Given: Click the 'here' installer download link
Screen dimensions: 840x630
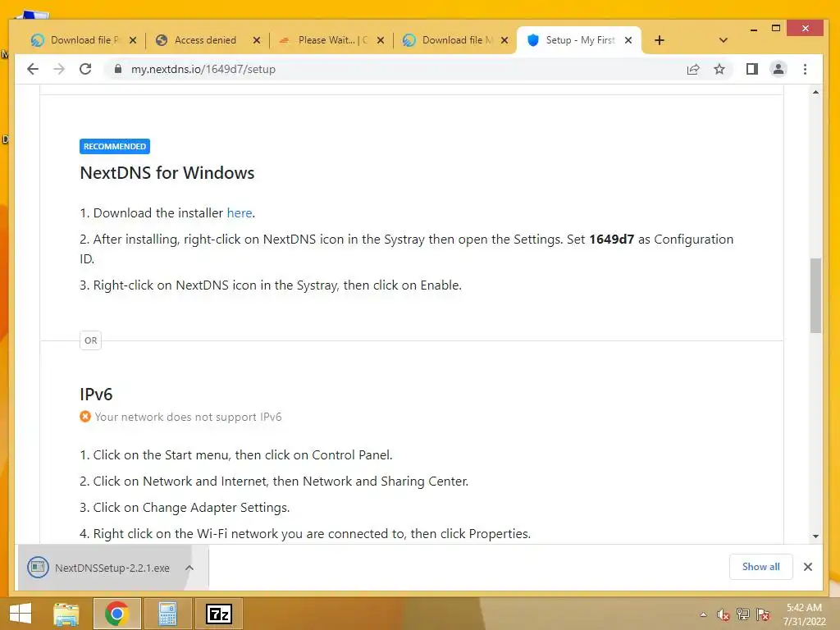Looking at the screenshot, I should [x=239, y=212].
